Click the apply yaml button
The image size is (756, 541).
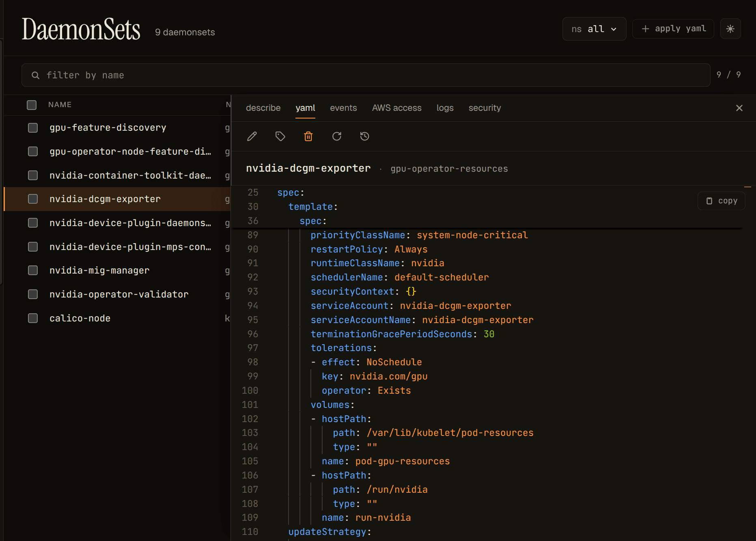coord(673,29)
